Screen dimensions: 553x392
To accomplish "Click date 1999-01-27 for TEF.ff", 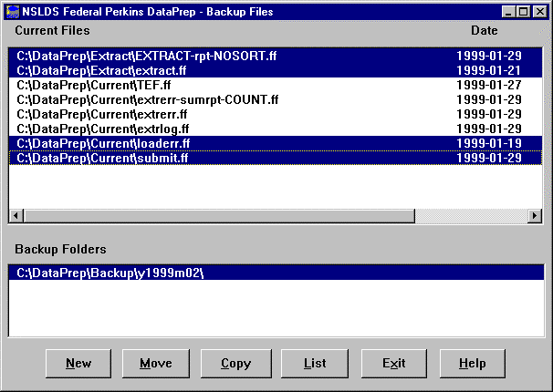I will point(489,85).
